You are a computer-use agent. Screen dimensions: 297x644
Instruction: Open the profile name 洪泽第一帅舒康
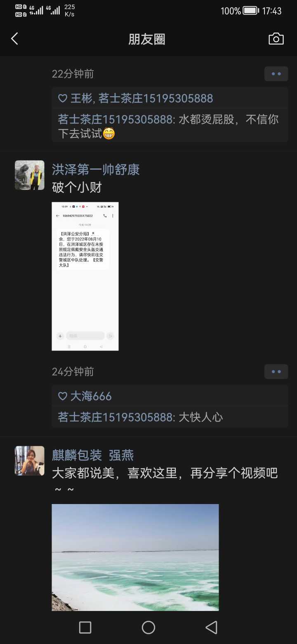point(96,169)
